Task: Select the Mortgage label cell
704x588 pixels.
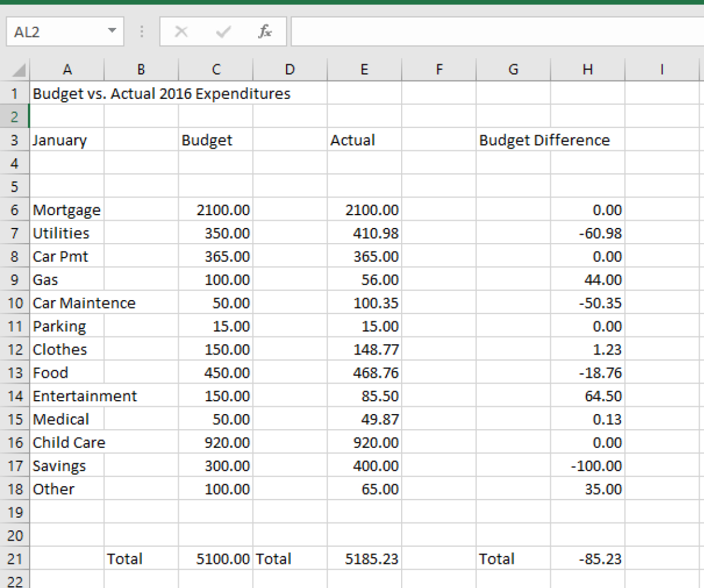Action: tap(67, 210)
